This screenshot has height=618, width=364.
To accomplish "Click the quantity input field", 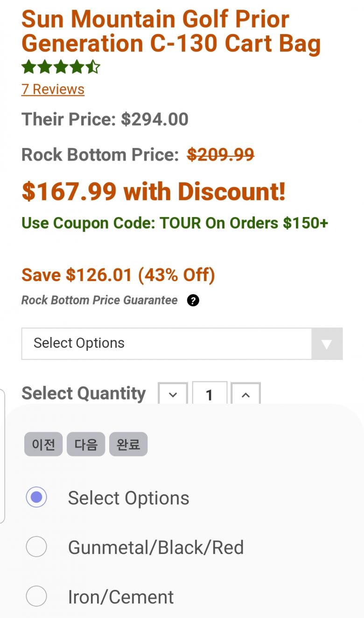I will (210, 395).
